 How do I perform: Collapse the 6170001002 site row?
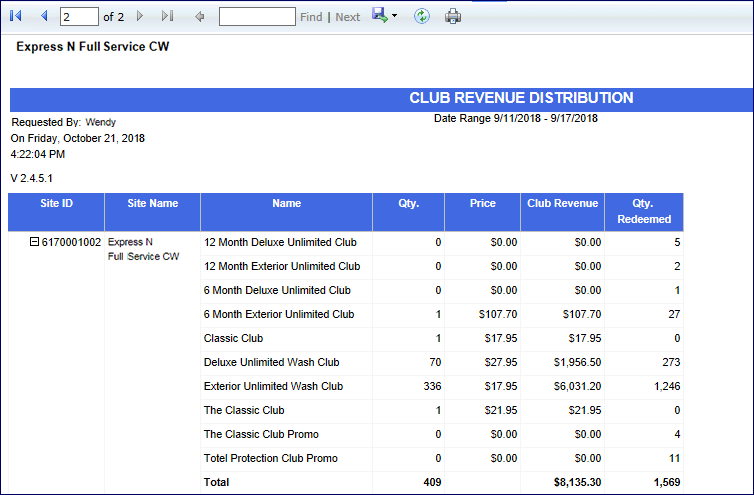coord(35,242)
